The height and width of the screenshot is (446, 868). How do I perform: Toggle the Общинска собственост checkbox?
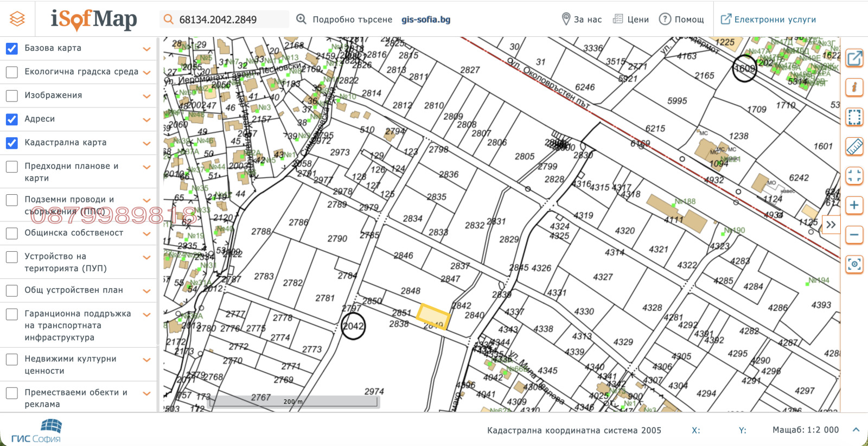[x=12, y=233]
